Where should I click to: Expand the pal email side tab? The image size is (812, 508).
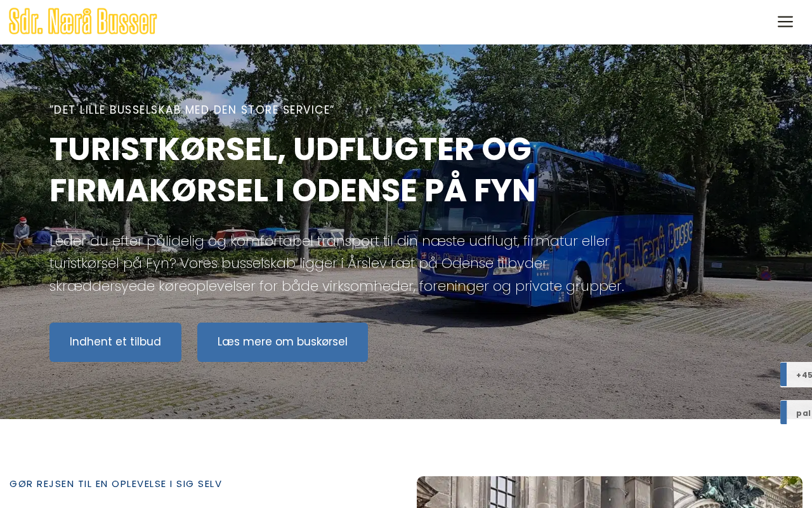(796, 413)
